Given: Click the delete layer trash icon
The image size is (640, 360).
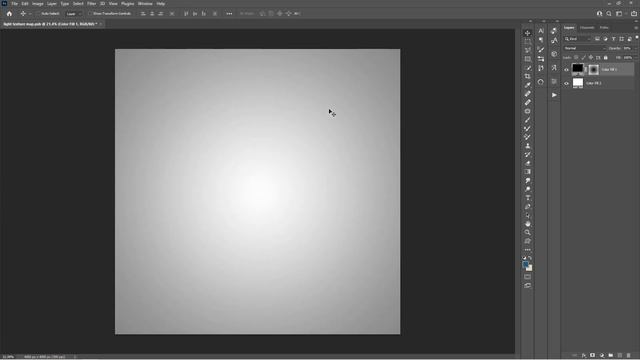Looking at the screenshot, I should coord(629,355).
